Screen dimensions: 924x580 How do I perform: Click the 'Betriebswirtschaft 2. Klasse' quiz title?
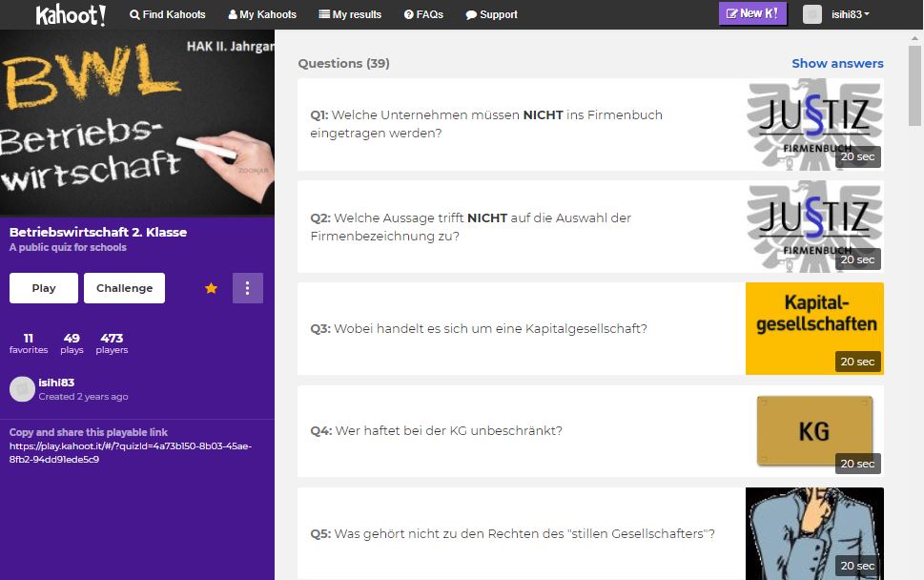[x=98, y=232]
